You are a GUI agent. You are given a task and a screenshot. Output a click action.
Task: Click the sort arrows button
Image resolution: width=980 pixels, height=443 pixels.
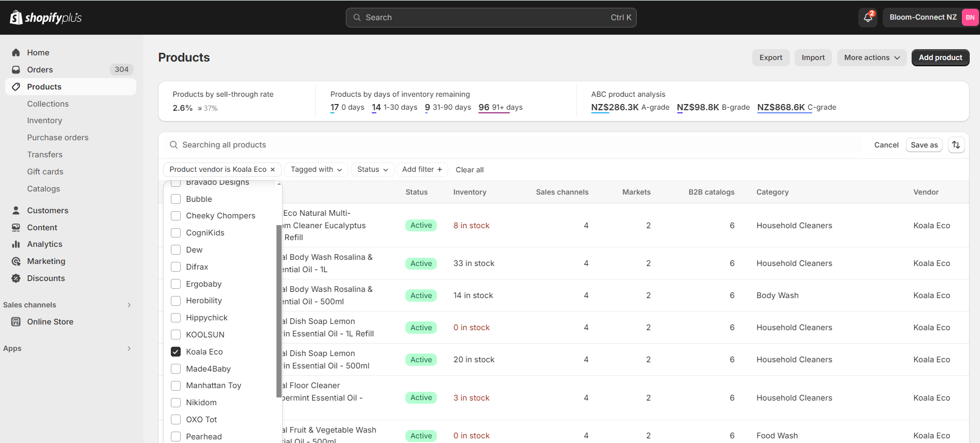coord(956,145)
